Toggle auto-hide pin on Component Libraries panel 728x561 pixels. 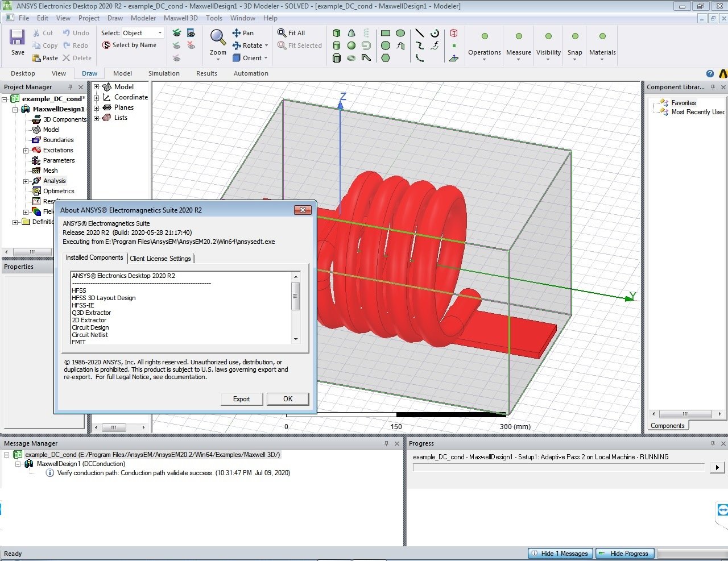pos(713,87)
